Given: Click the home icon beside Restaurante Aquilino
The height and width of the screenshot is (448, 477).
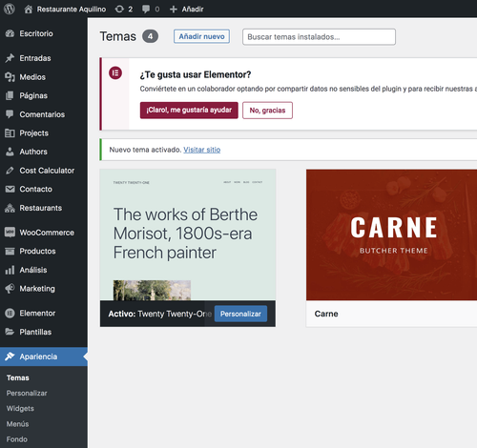Looking at the screenshot, I should (x=29, y=10).
